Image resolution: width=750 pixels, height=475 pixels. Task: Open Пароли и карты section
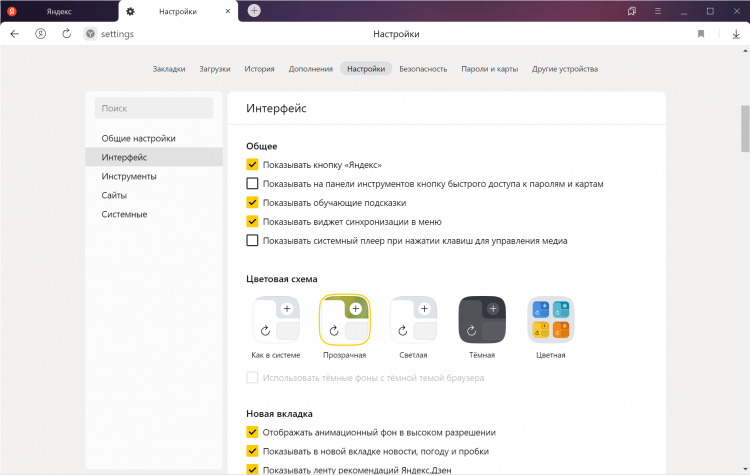coord(489,69)
